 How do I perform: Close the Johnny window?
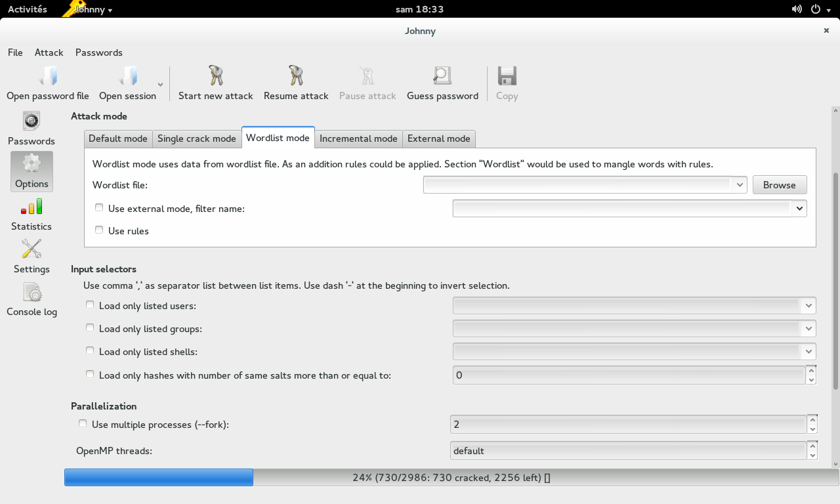point(826,30)
